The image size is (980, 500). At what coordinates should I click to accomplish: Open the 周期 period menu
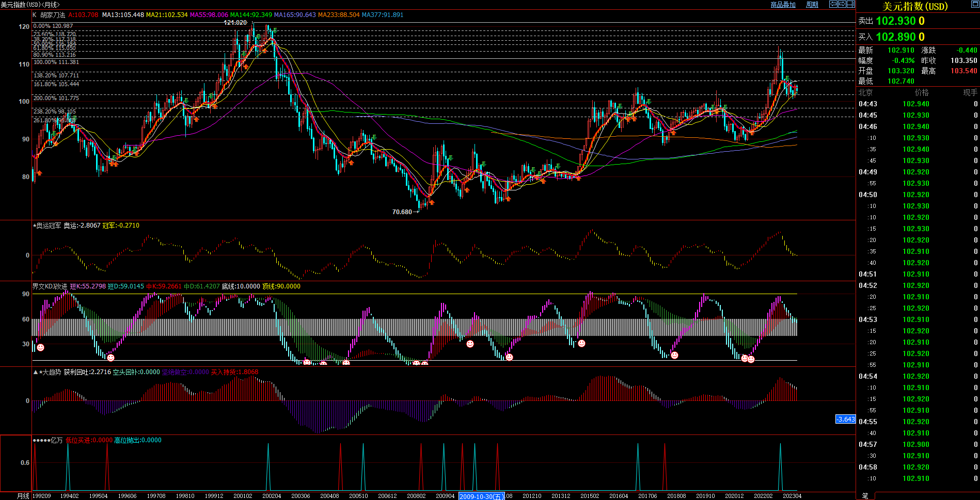(x=812, y=5)
